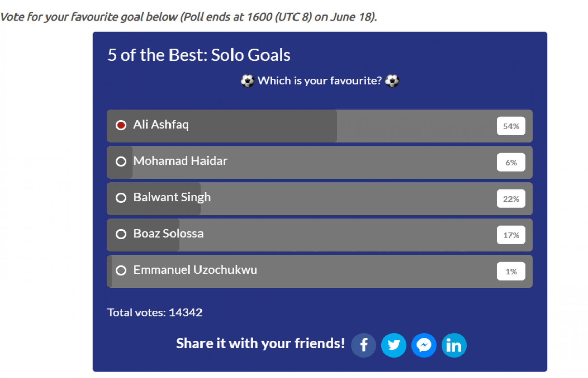Screen dimensions: 588x378
Task: Share poll on Facebook icon
Action: click(363, 345)
